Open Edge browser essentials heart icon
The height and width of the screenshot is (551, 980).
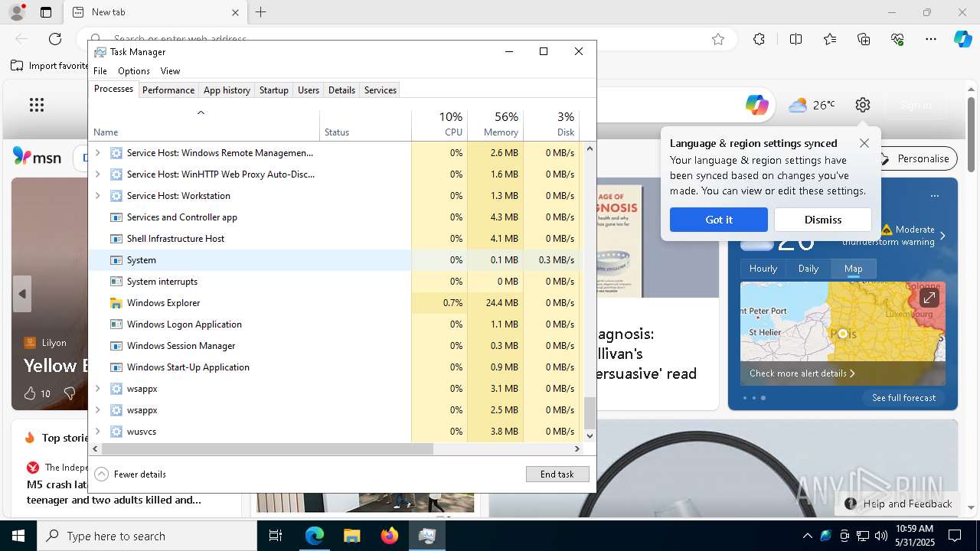pos(897,39)
